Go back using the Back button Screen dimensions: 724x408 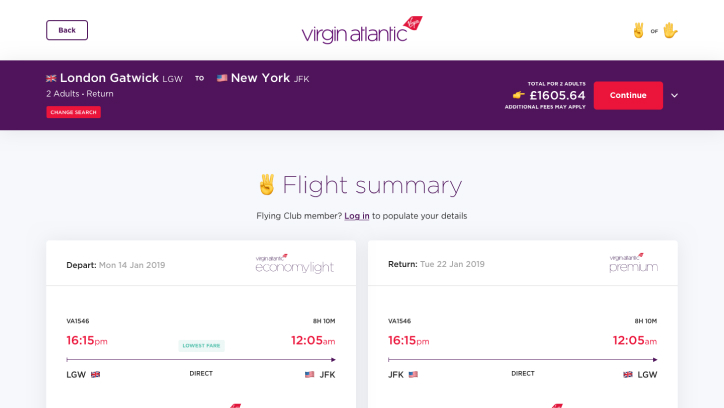67,30
